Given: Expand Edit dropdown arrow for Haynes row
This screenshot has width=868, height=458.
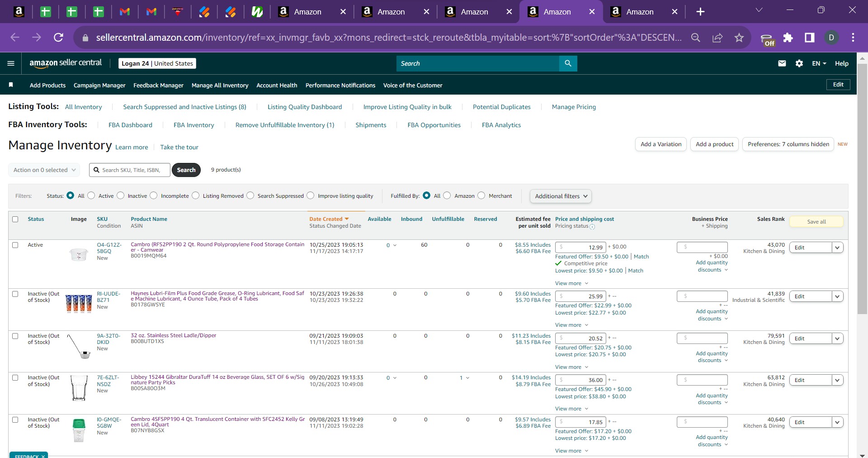Looking at the screenshot, I should (837, 296).
